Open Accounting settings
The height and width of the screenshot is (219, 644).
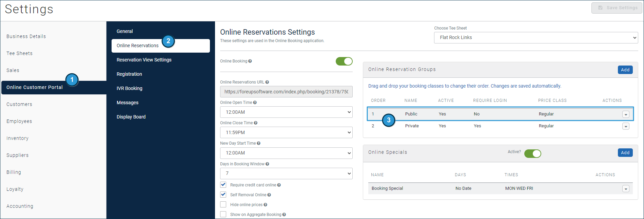(20, 206)
